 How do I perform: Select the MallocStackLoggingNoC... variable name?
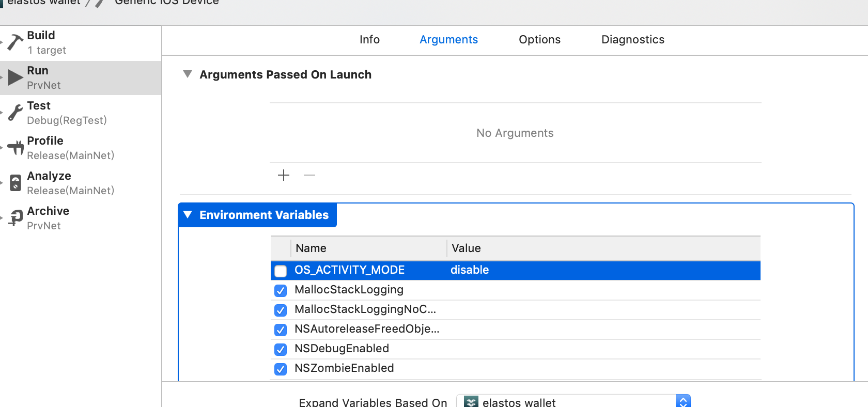tap(365, 309)
